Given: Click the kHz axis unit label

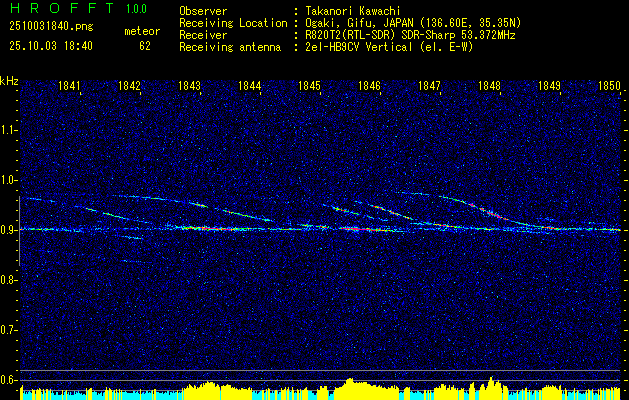Looking at the screenshot, I should (x=9, y=81).
